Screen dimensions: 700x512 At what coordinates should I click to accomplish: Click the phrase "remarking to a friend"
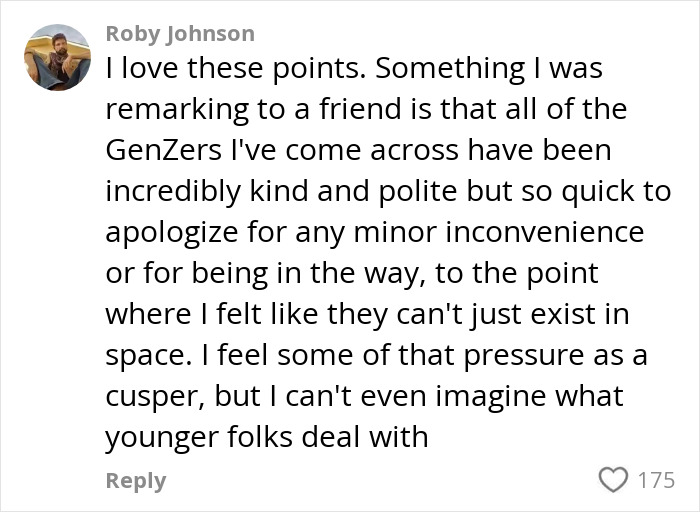coord(254,109)
